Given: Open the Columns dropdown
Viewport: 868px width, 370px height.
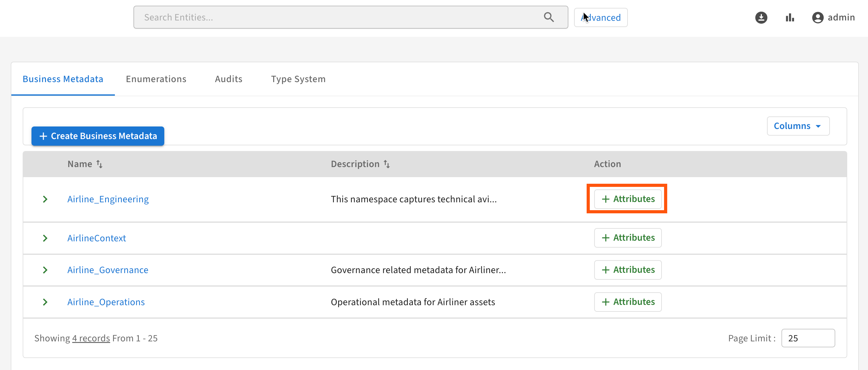Looking at the screenshot, I should pyautogui.click(x=798, y=126).
